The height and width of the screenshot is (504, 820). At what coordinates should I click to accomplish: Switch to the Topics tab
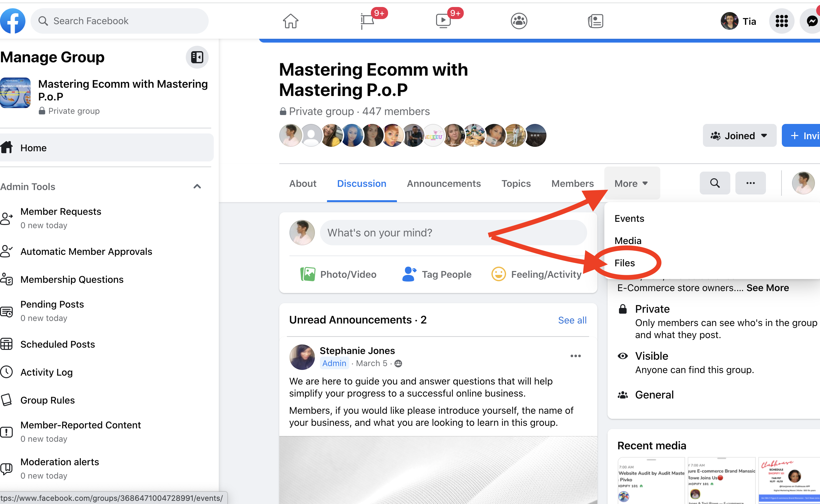coord(516,183)
